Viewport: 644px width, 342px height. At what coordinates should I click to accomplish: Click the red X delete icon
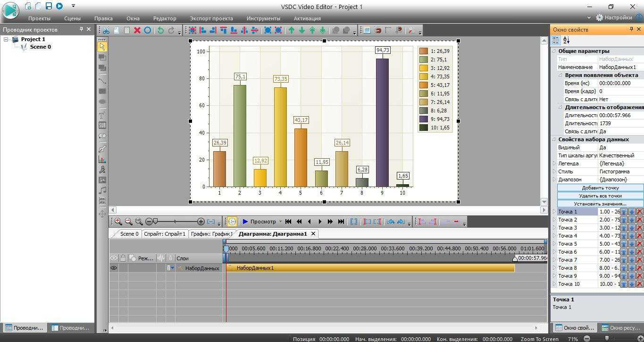coord(137,30)
